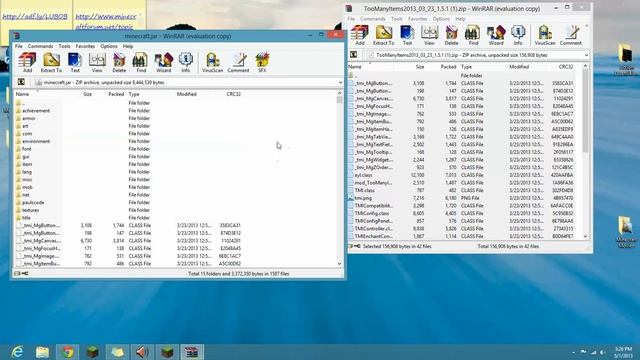
Task: Click View icon in minecraft.jar window
Action: 97,62
